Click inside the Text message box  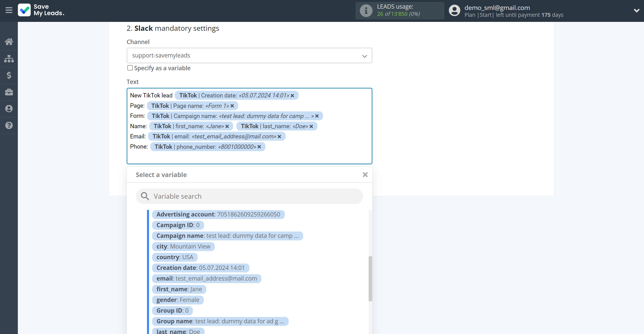pos(249,126)
